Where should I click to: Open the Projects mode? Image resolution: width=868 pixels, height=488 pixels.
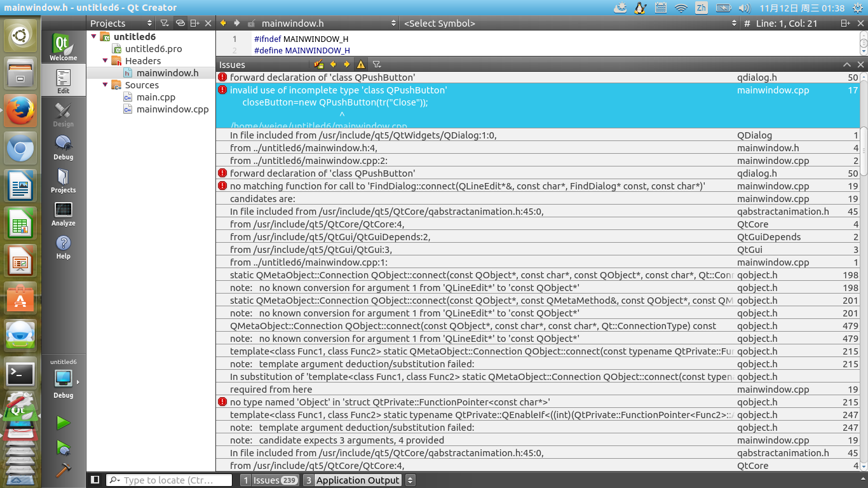point(63,179)
